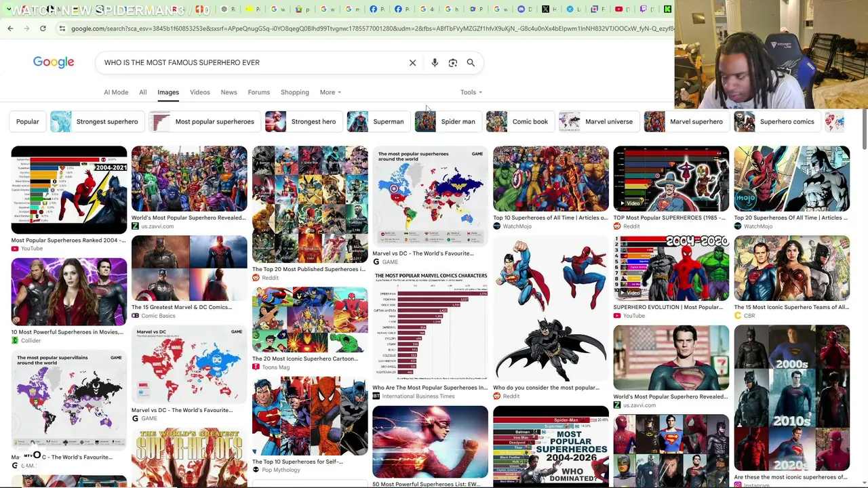Open the most popular supervillains world map image
Screen dimensions: 868x488
(x=68, y=400)
